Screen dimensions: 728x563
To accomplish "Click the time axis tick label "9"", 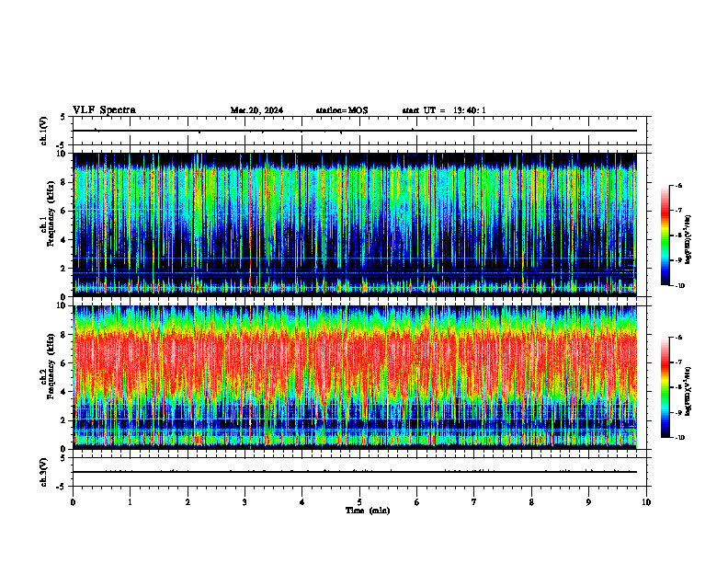I will (588, 502).
